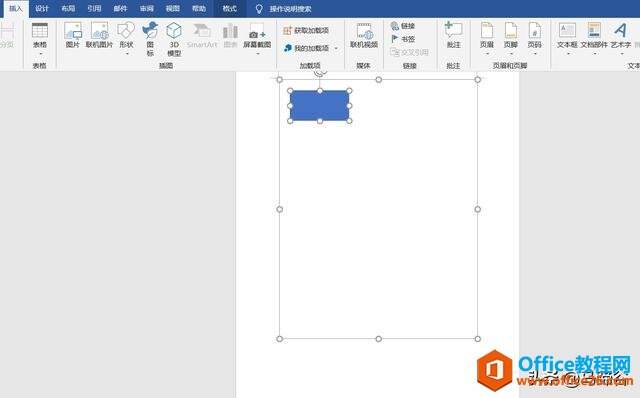Click the 操作说明搜索 search field
This screenshot has height=398, width=640.
pos(291,9)
